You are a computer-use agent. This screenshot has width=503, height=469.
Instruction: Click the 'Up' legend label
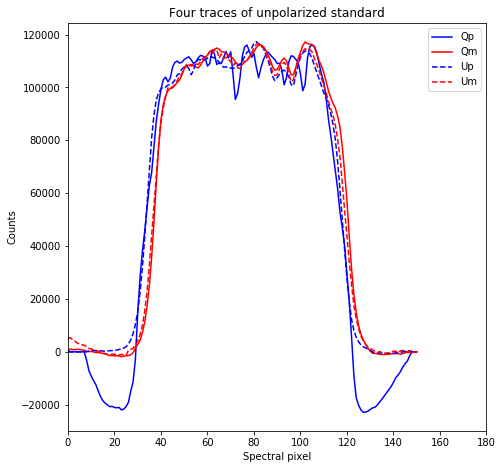tap(467, 66)
